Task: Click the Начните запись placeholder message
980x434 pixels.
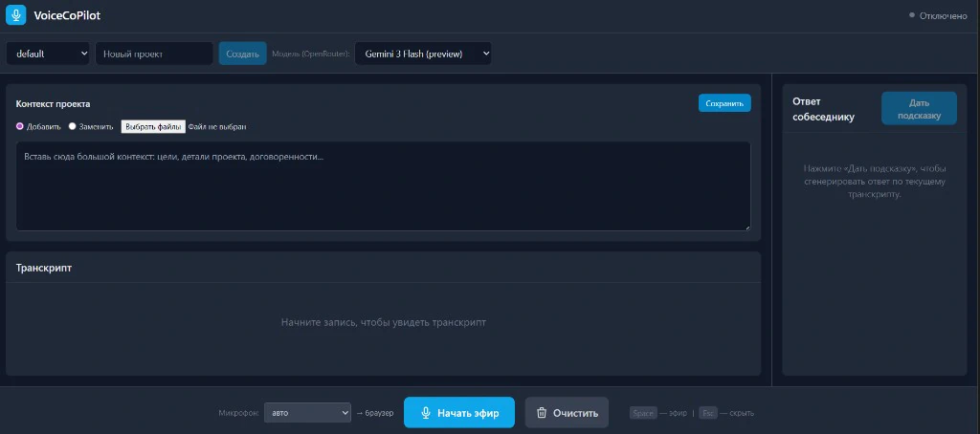Action: tap(383, 323)
